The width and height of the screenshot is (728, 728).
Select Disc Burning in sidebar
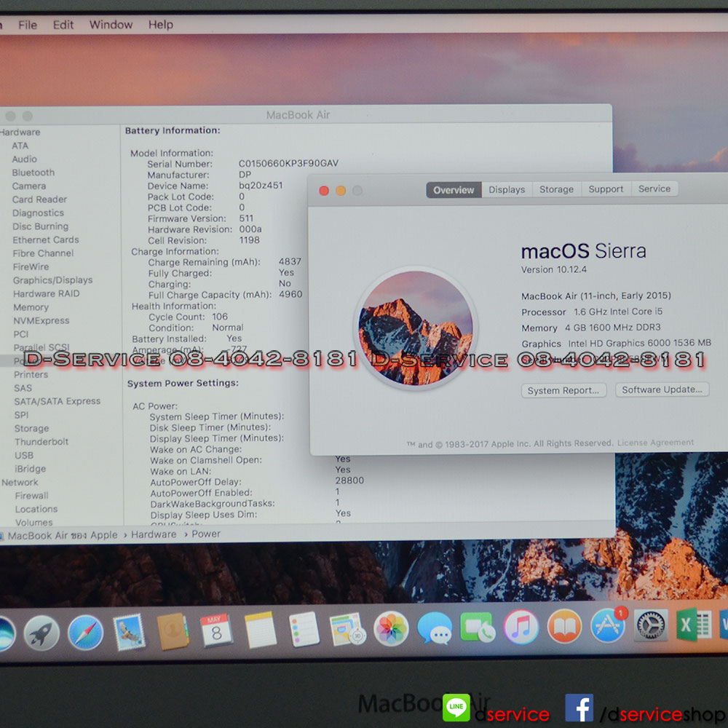tap(40, 226)
